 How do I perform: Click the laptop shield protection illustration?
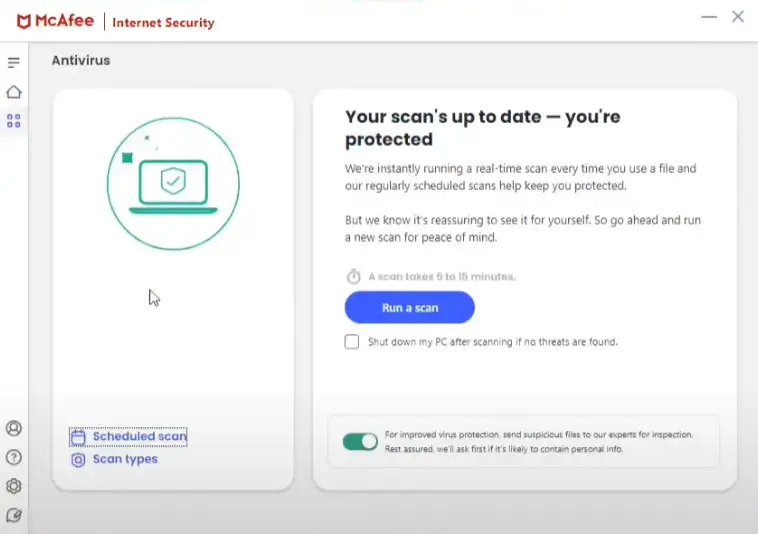pyautogui.click(x=173, y=183)
